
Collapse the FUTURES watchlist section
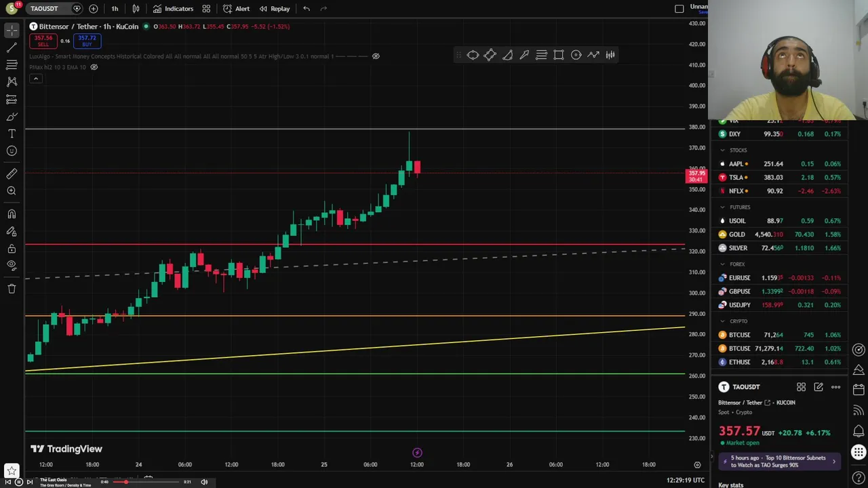tap(723, 207)
